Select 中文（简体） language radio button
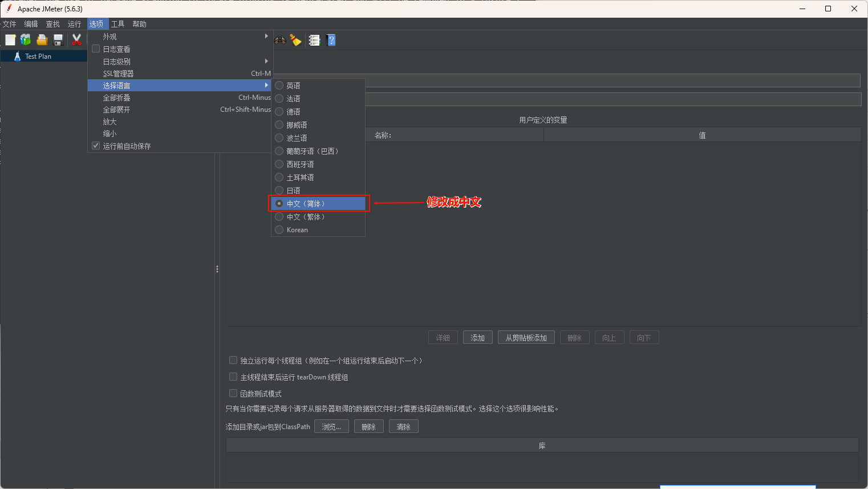Viewport: 868px width, 489px height. pos(279,204)
